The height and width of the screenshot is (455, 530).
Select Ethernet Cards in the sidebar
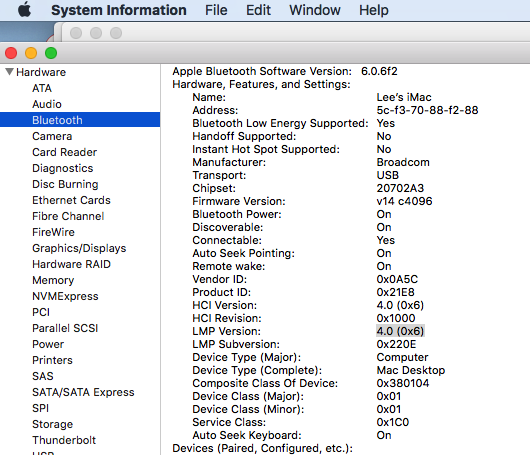tap(71, 200)
